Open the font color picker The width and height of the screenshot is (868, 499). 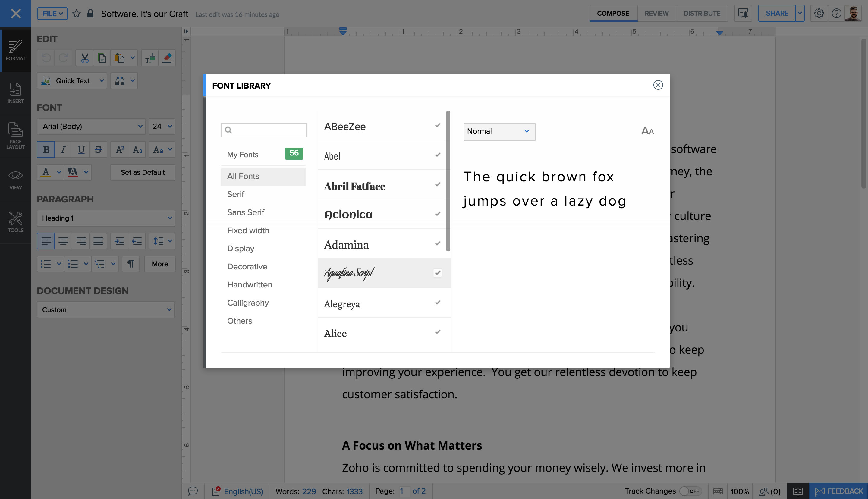point(58,172)
